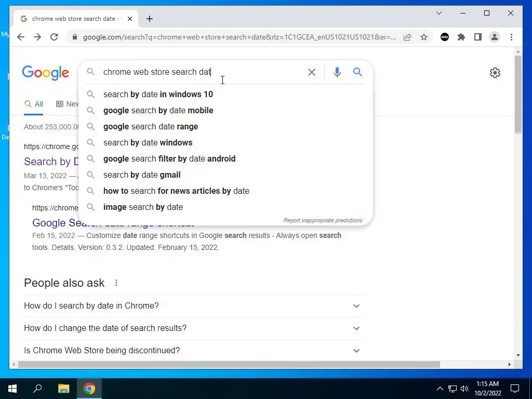View site info via padlock icon
532x399 pixels.
point(75,37)
